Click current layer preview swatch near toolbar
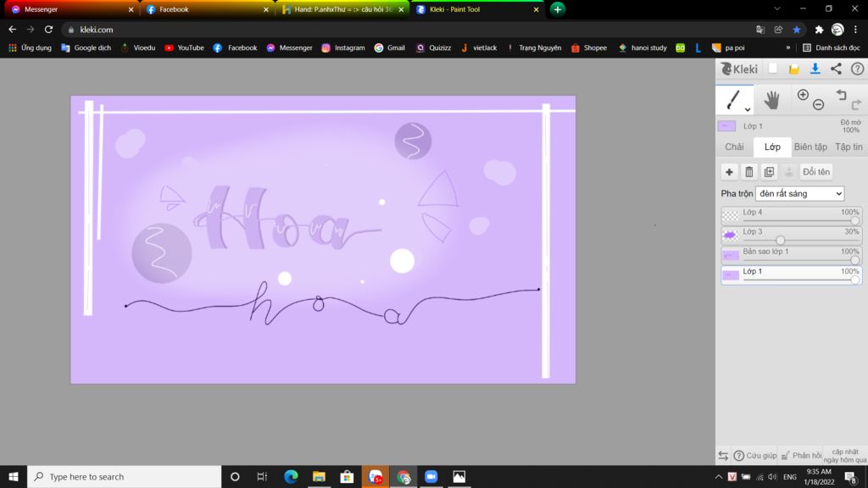This screenshot has width=868, height=488. tap(726, 126)
